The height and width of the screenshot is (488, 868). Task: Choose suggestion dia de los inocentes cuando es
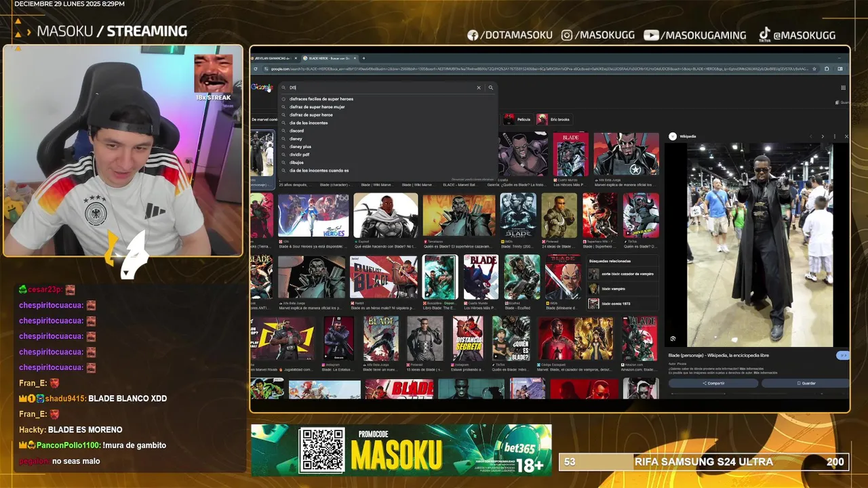pyautogui.click(x=319, y=171)
